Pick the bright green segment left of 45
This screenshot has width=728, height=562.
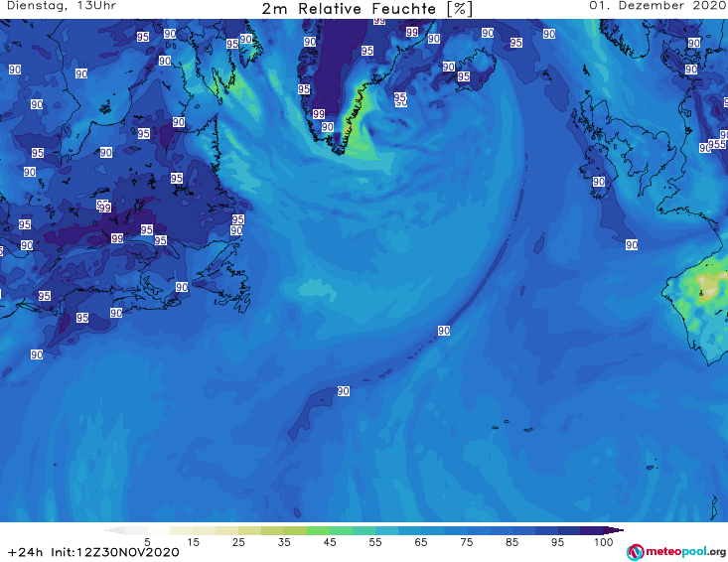[x=318, y=530]
